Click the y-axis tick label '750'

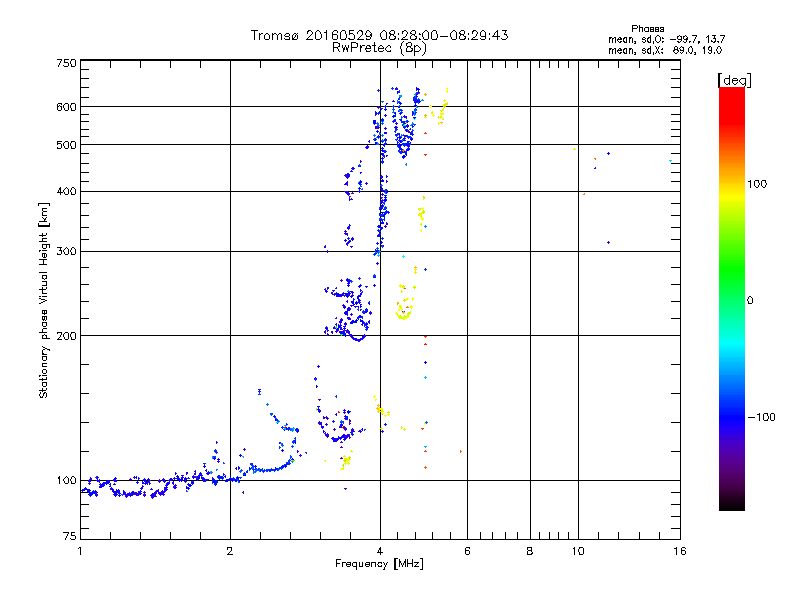click(66, 63)
